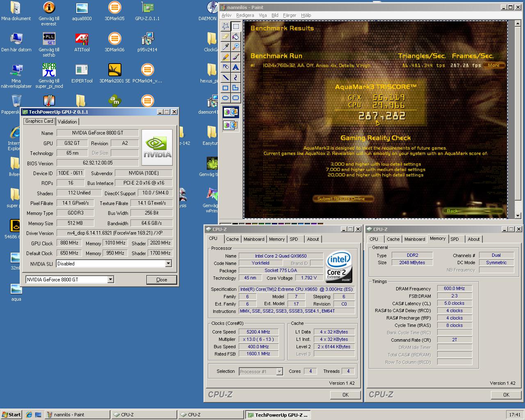Choose the Rounded Rectangle tool in Paint

236,98
